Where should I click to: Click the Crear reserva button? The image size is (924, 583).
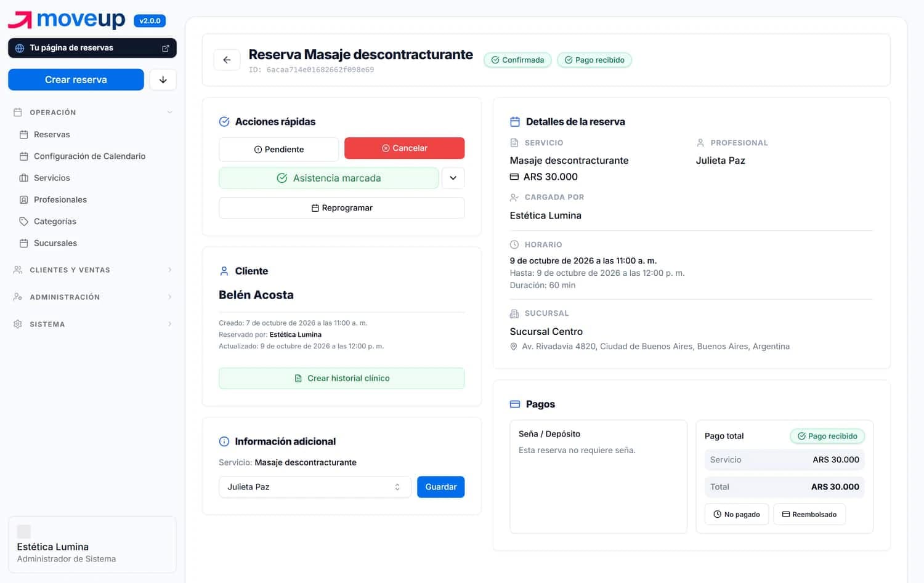76,79
